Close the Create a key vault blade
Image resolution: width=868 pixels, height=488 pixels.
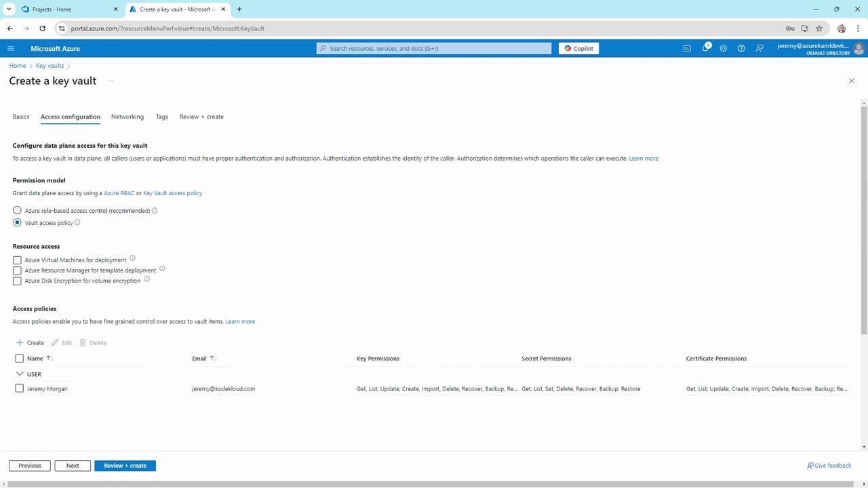point(852,81)
